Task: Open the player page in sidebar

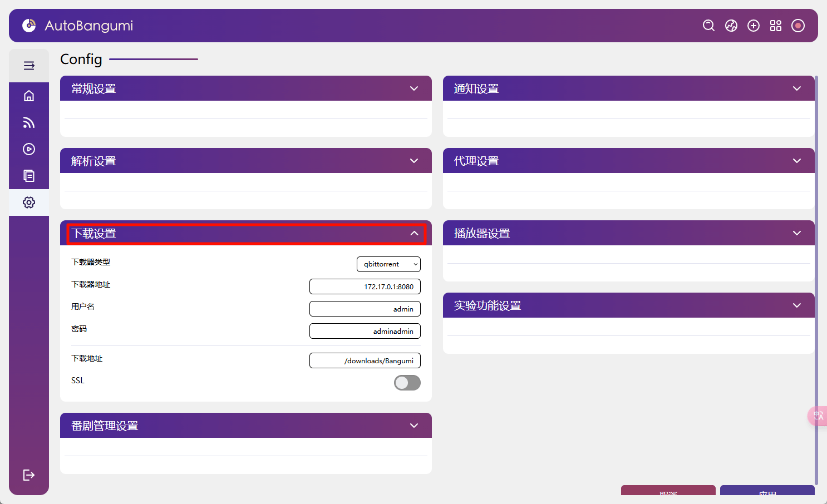Action: [29, 149]
